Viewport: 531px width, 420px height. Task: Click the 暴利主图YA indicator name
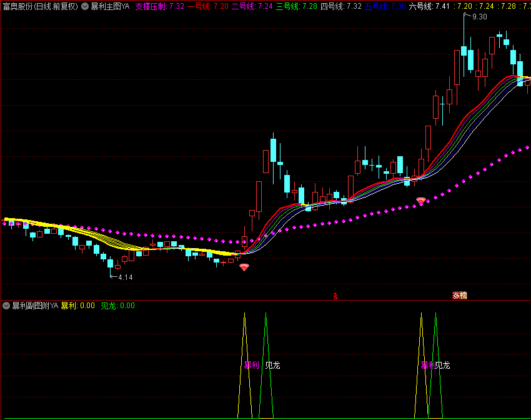[110, 6]
